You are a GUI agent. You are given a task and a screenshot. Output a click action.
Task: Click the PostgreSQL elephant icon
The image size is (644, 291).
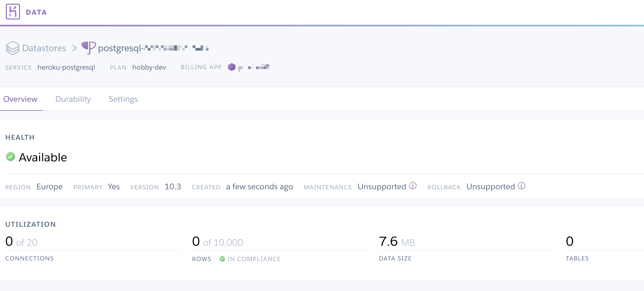click(x=88, y=48)
